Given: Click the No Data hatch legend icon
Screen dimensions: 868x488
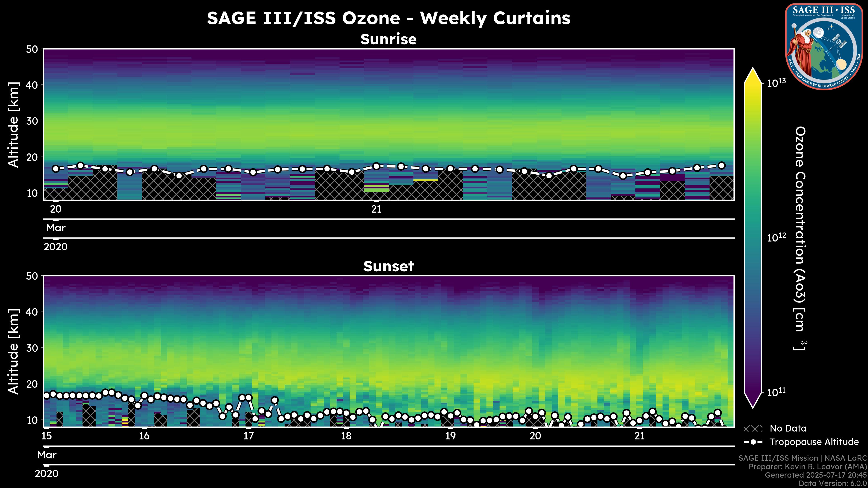Looking at the screenshot, I should [753, 429].
